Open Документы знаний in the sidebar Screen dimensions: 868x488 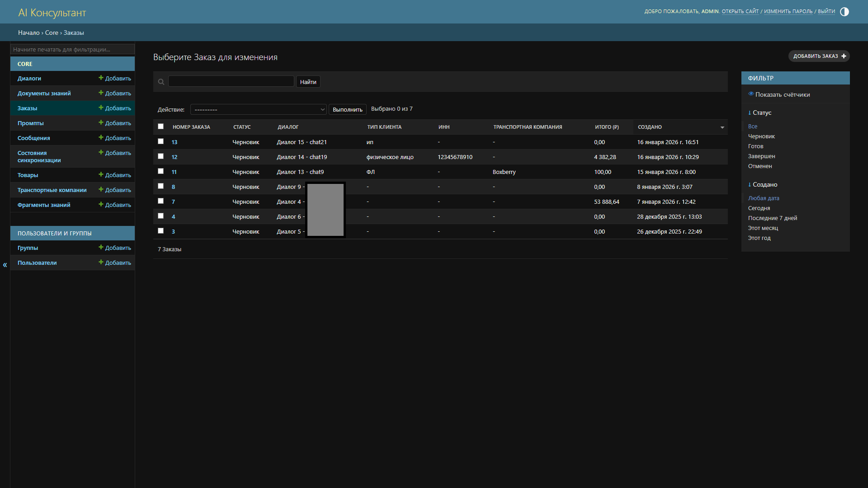(44, 93)
